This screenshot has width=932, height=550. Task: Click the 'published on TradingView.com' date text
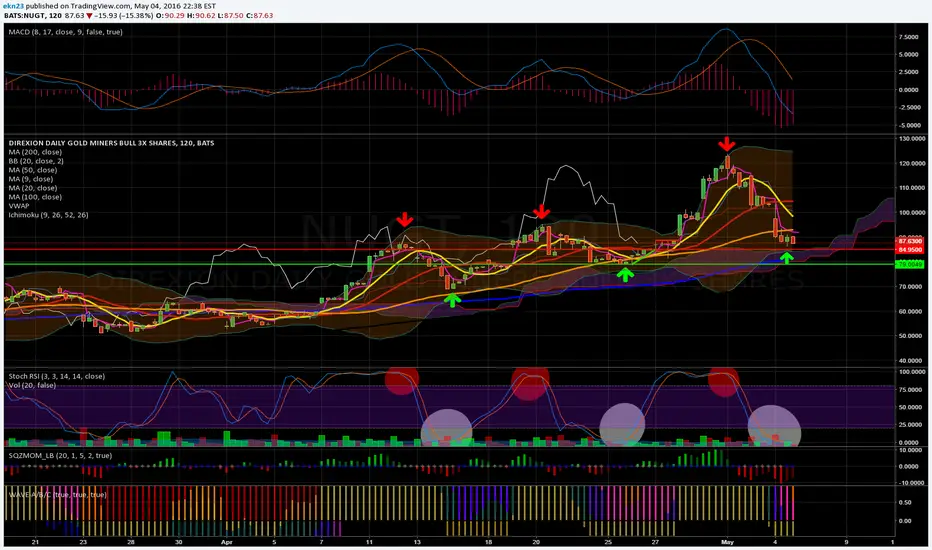120,6
